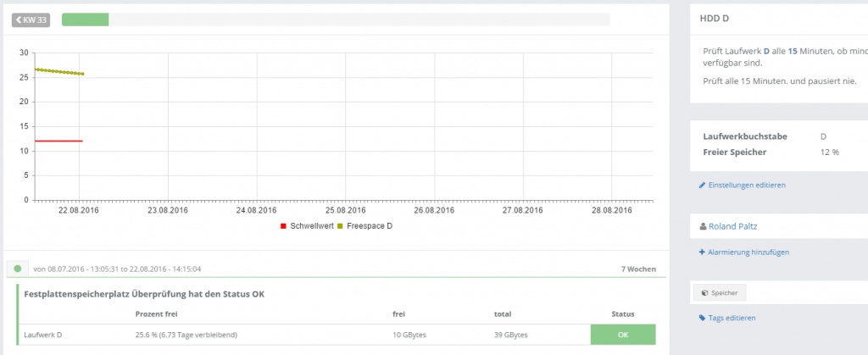Image resolution: width=868 pixels, height=355 pixels.
Task: Click the user icon beside Roland Paltz
Action: (x=702, y=226)
